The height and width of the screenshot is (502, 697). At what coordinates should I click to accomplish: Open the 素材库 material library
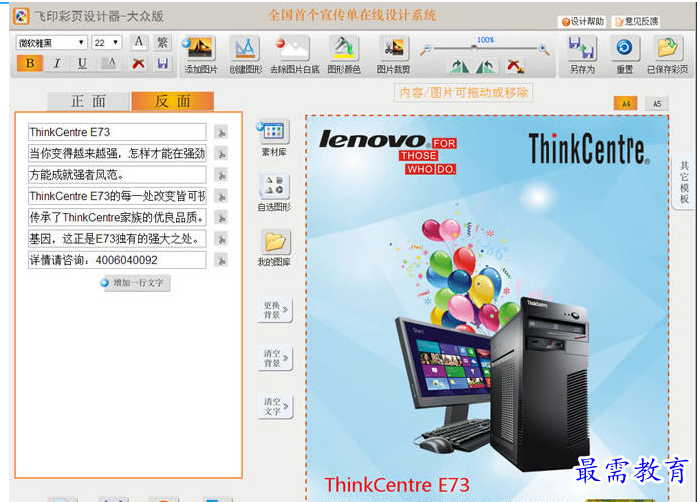point(274,132)
